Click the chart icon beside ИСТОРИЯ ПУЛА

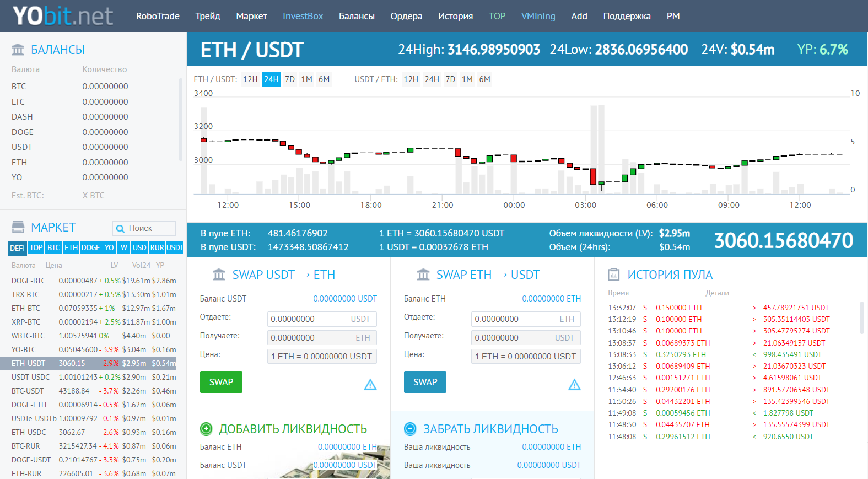pyautogui.click(x=613, y=275)
